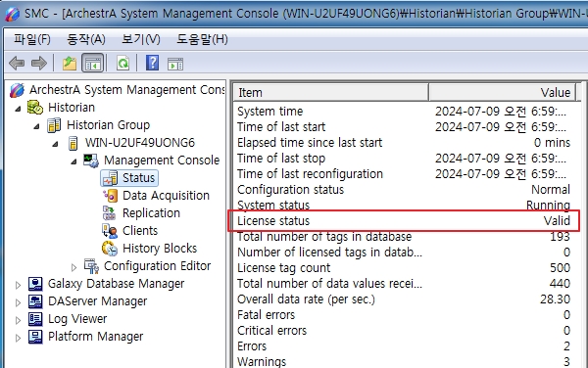Select the System time row

pyautogui.click(x=404, y=112)
